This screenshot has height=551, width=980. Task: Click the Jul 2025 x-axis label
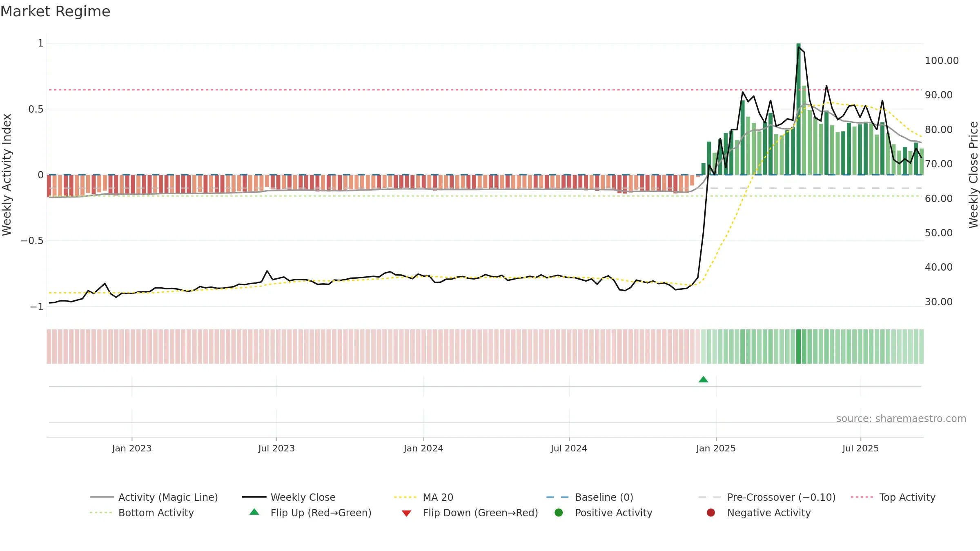[x=860, y=448]
